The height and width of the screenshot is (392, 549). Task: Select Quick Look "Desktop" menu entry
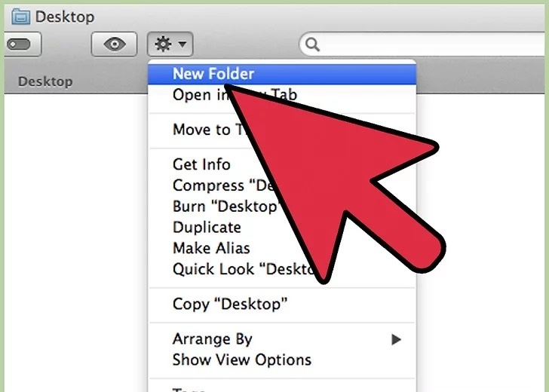[x=282, y=269]
